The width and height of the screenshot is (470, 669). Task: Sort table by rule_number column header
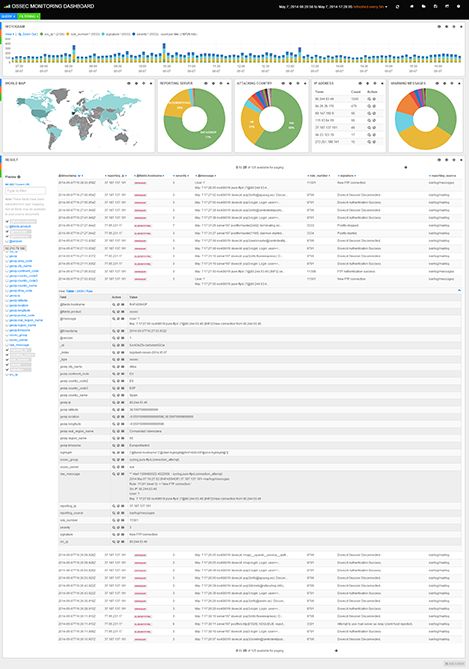[x=318, y=175]
